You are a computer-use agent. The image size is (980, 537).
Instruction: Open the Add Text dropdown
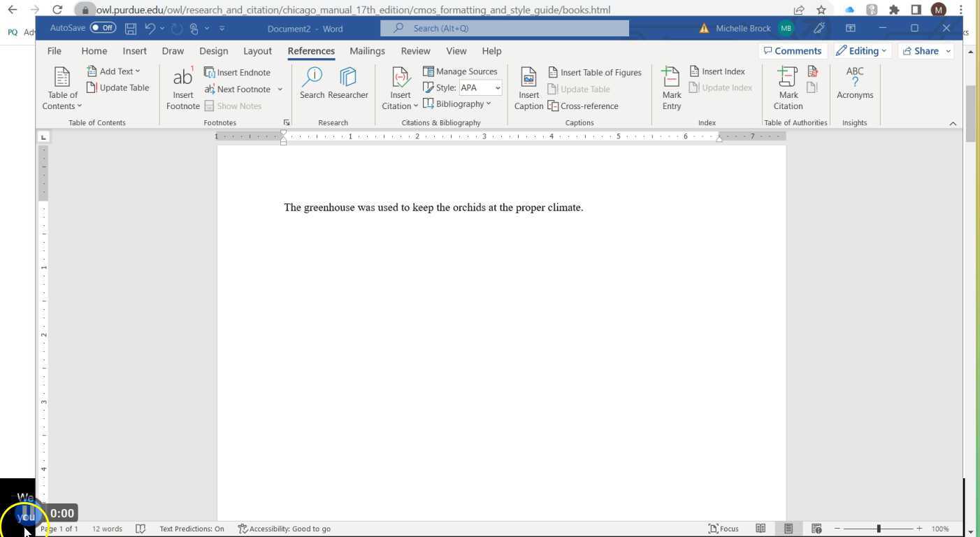pyautogui.click(x=115, y=71)
